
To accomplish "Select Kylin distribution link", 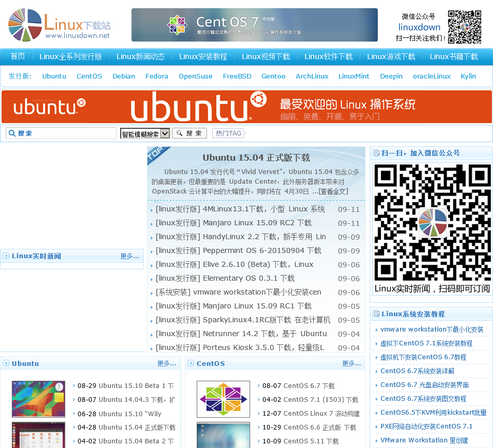I will tap(468, 76).
